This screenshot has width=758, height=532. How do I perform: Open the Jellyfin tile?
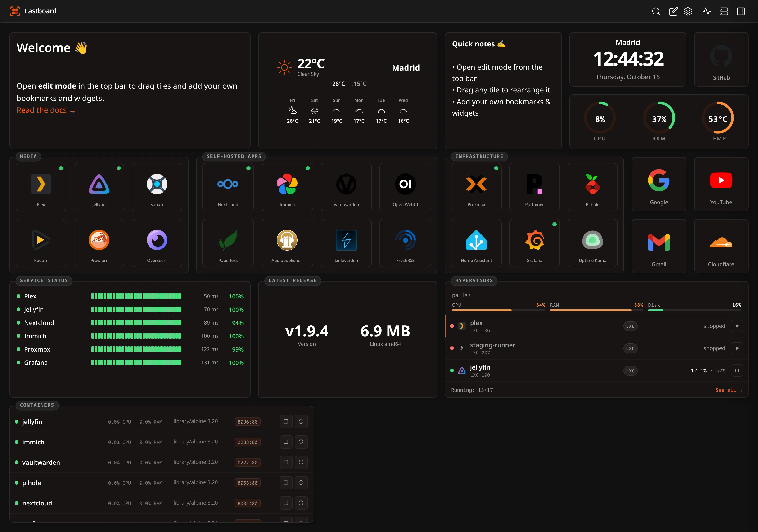pyautogui.click(x=99, y=187)
